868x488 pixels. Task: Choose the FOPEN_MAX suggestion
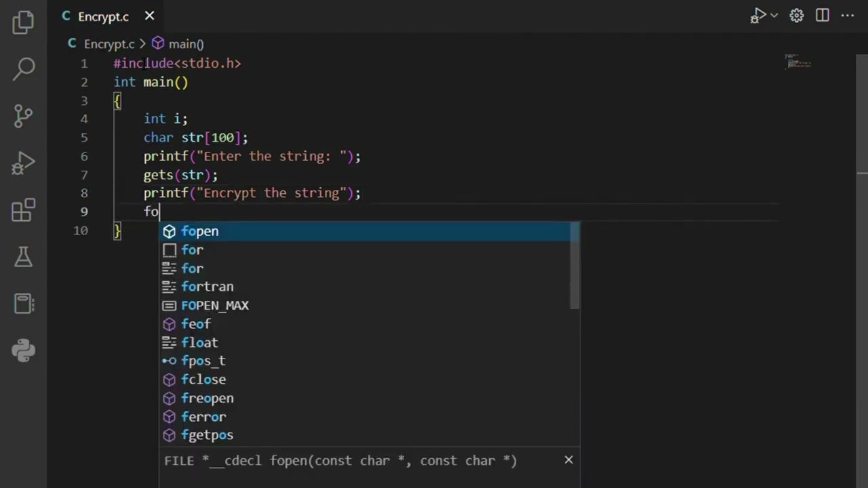[x=370, y=306]
